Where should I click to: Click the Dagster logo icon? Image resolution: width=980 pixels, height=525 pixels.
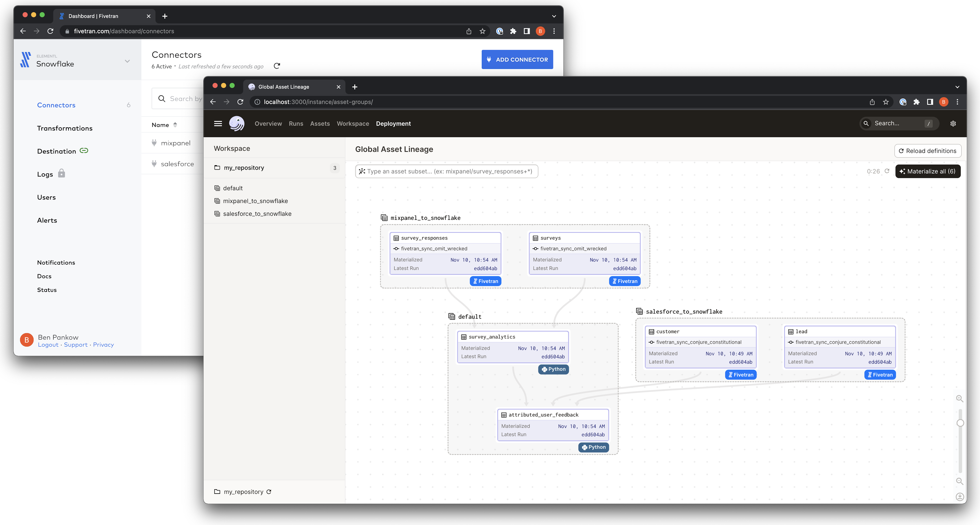(x=237, y=123)
